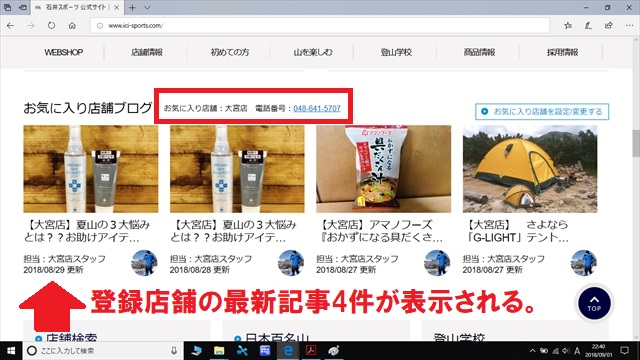640x360 pixels.
Task: Open 【大宮店】アマノフーズ article title
Action: [x=380, y=231]
